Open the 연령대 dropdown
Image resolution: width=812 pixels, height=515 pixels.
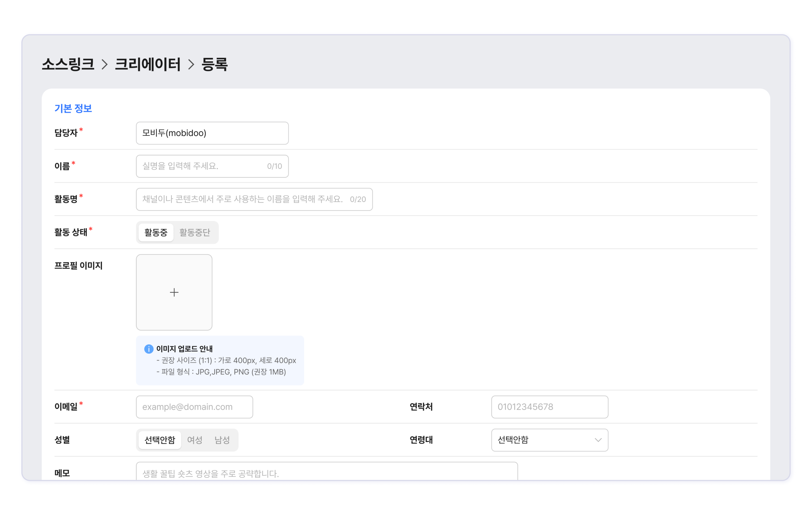point(546,440)
